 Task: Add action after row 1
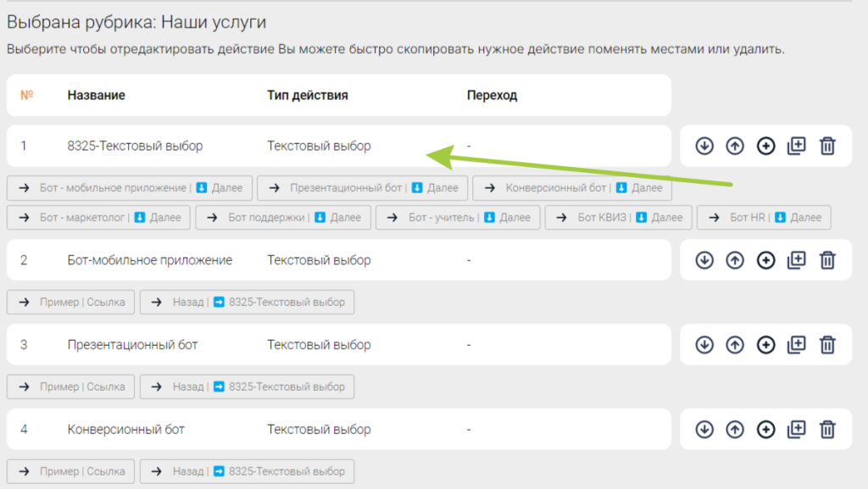[x=765, y=146]
